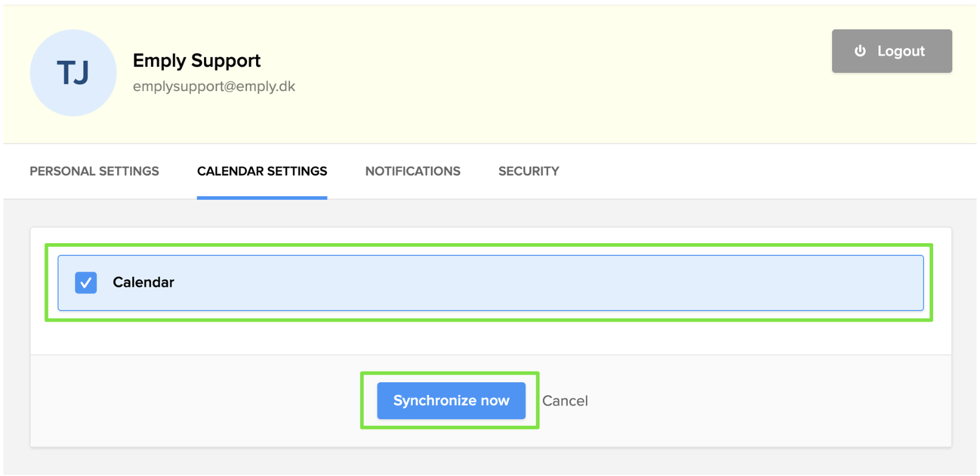This screenshot has height=476, width=980.
Task: Click the Calendar label text
Action: click(144, 283)
